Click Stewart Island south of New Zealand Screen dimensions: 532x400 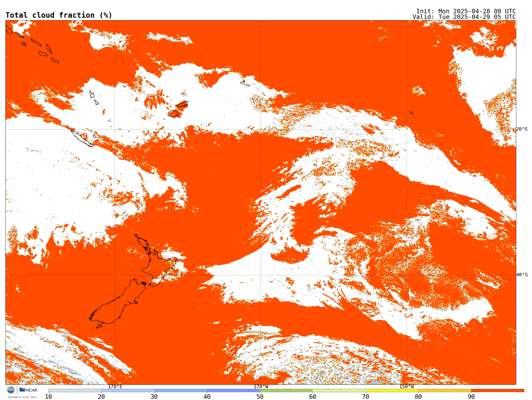point(99,326)
